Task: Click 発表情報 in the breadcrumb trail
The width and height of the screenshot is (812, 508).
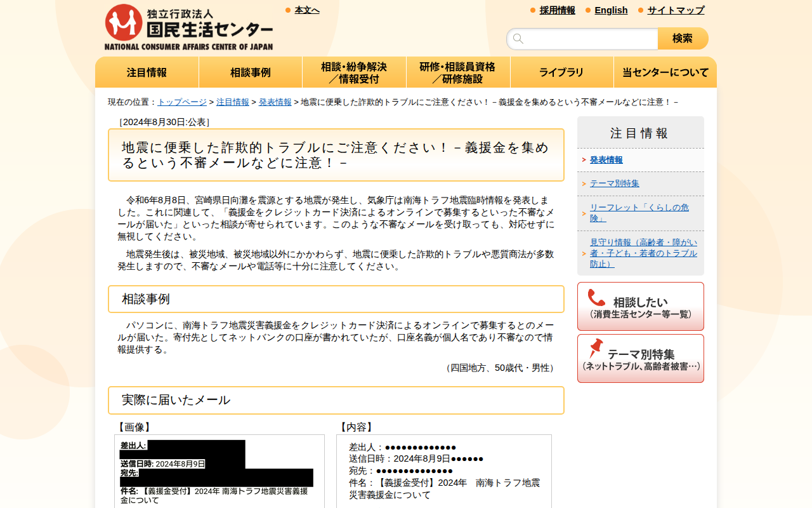Action: point(275,102)
